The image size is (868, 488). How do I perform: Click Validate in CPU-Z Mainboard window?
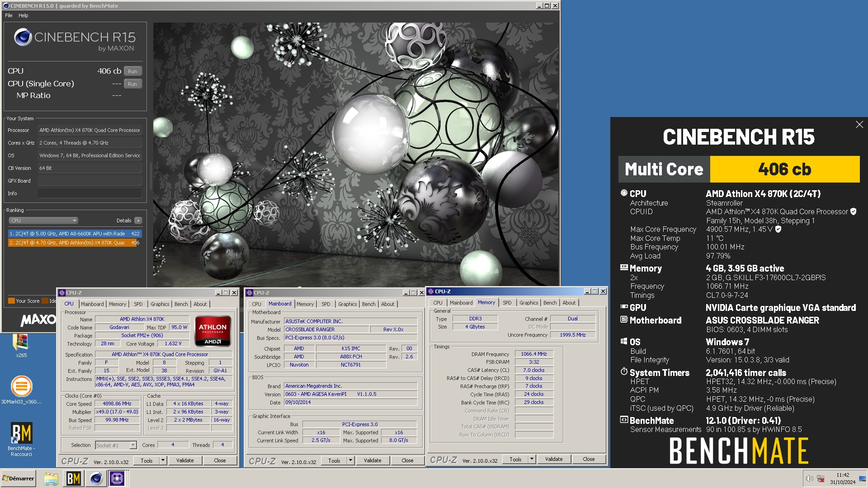[373, 460]
